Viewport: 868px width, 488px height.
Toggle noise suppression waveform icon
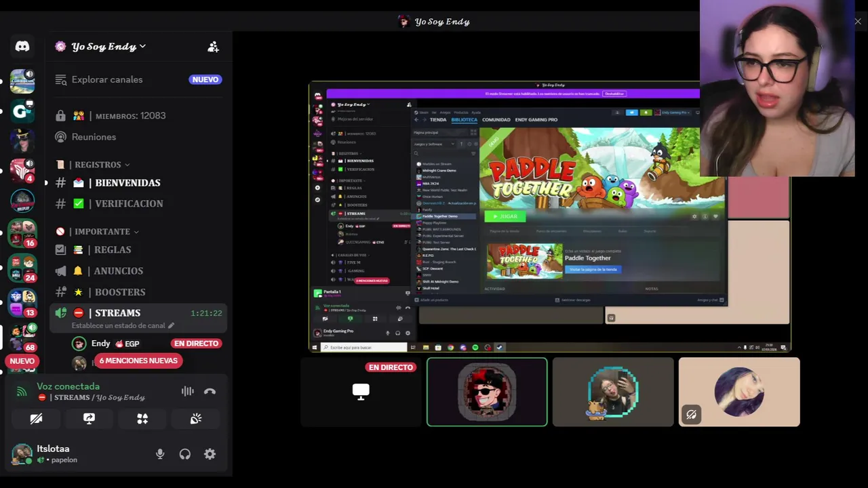[x=187, y=391]
